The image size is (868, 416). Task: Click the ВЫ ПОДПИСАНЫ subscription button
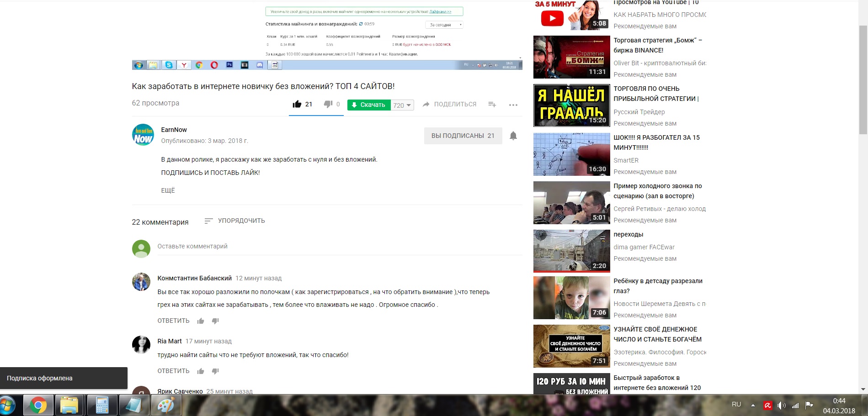click(x=463, y=136)
